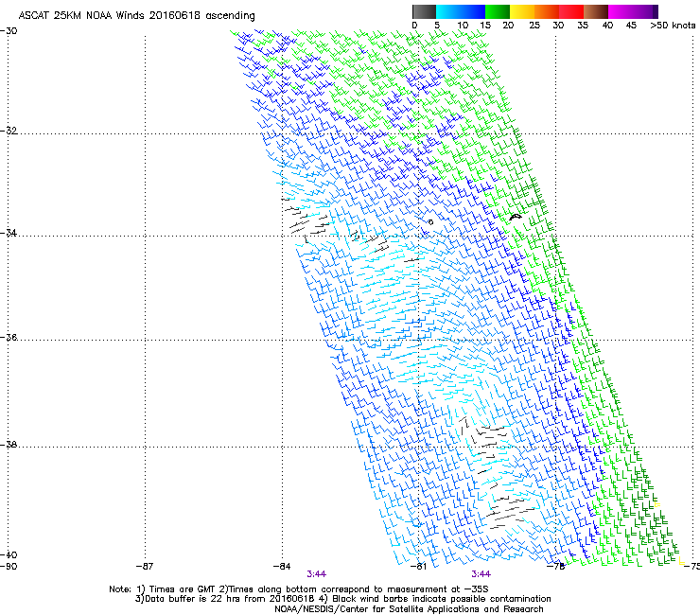
Task: Click the 'Data buffer is 22 hrs' note
Action: tap(225, 599)
